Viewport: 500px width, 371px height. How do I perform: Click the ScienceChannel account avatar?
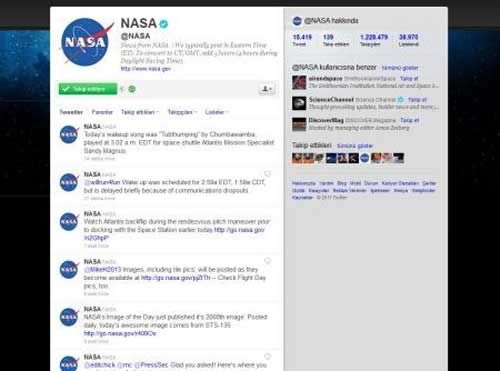(x=299, y=103)
